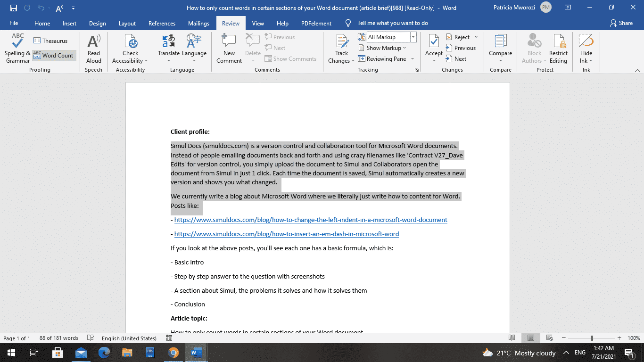
Task: Open the PDFelement ribbon tab
Action: 316,23
